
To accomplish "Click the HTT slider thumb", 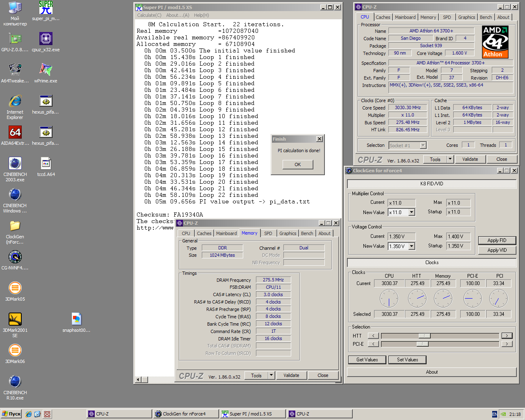I will [x=424, y=336].
